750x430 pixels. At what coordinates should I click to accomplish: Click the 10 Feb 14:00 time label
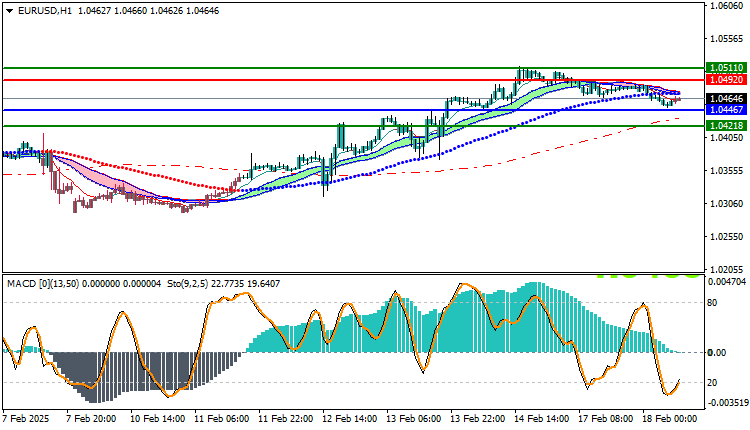coord(158,419)
